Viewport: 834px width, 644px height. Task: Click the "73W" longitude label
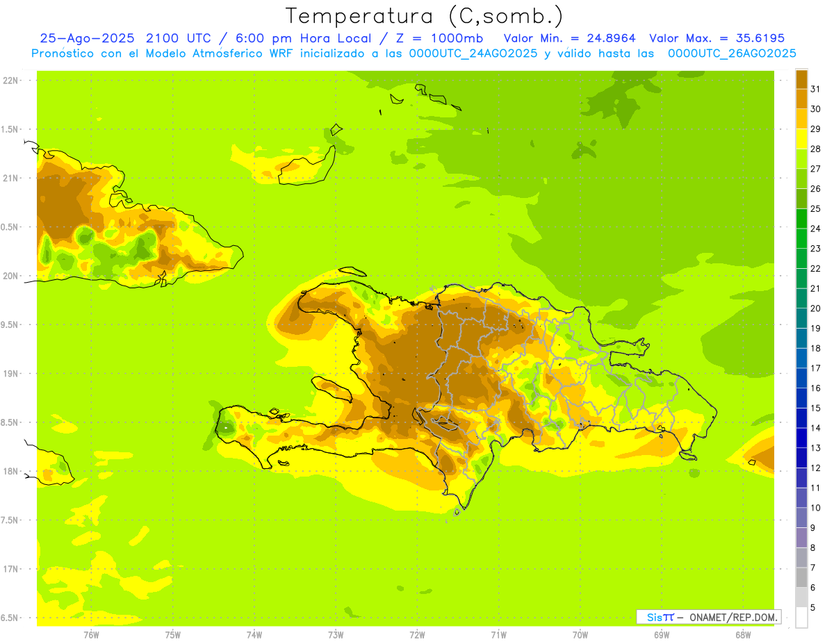(336, 635)
